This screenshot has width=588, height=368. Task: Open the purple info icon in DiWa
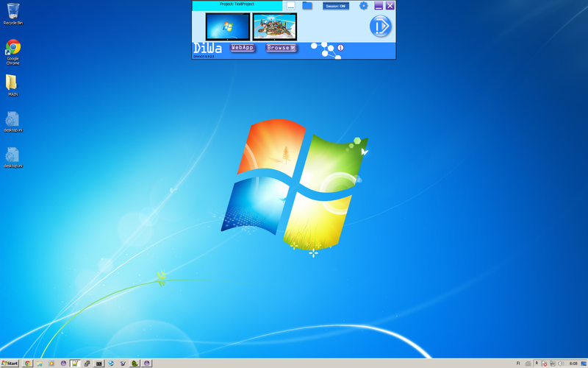(x=340, y=48)
